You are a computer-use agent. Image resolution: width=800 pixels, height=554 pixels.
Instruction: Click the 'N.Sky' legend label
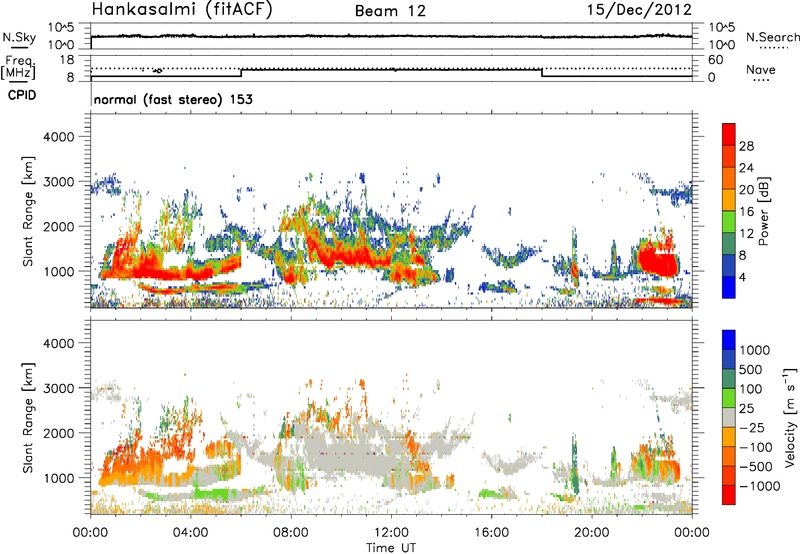[19, 37]
